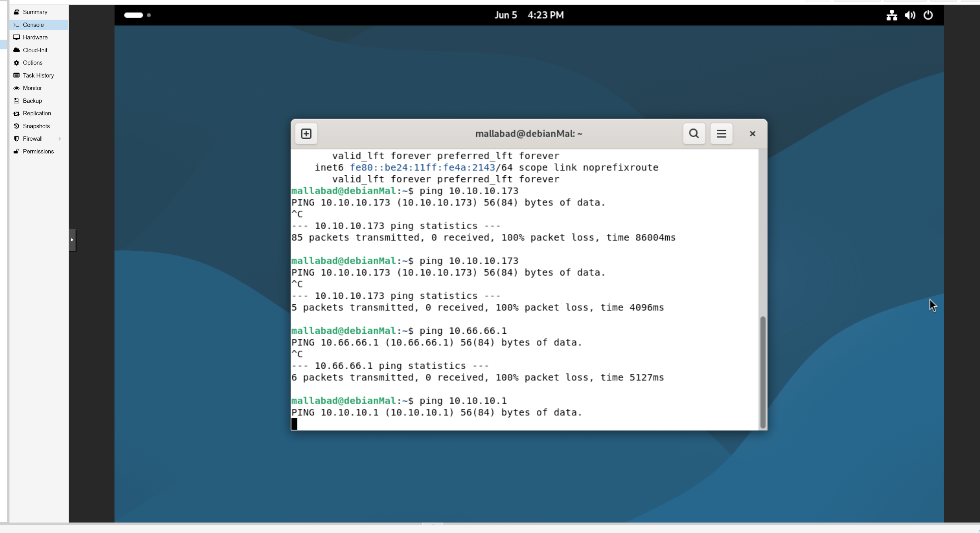The height and width of the screenshot is (533, 980).
Task: Click the wired network status icon
Action: tap(892, 15)
